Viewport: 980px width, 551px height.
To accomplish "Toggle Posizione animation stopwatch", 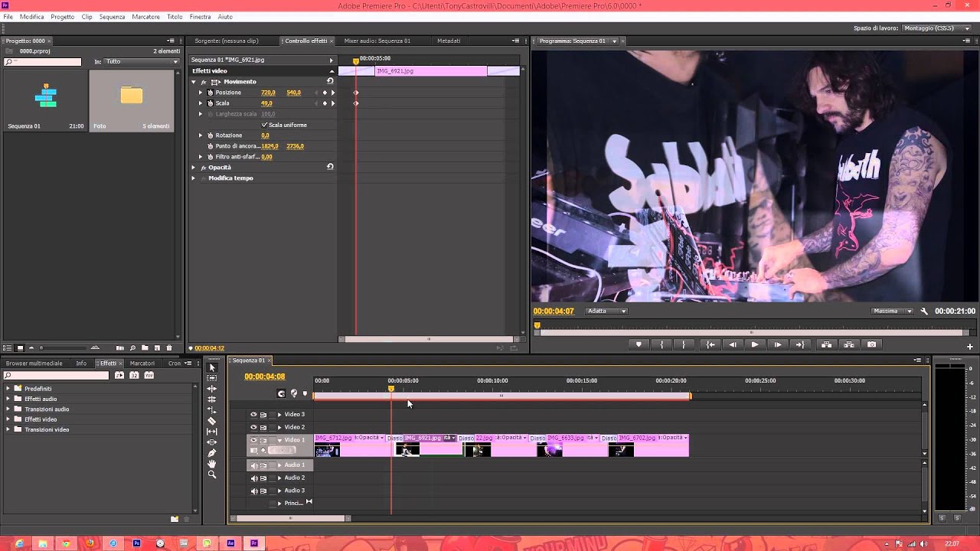I will point(210,93).
